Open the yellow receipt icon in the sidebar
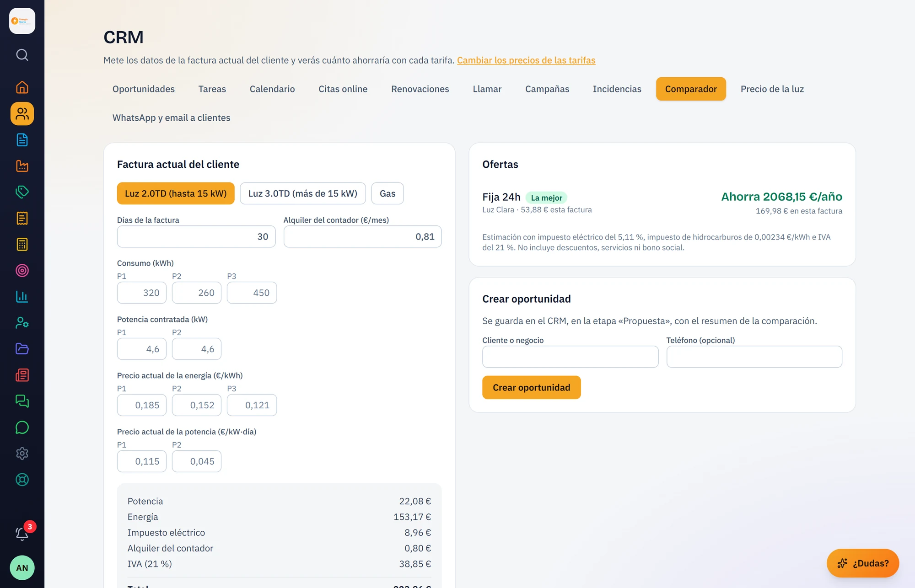 (x=22, y=218)
